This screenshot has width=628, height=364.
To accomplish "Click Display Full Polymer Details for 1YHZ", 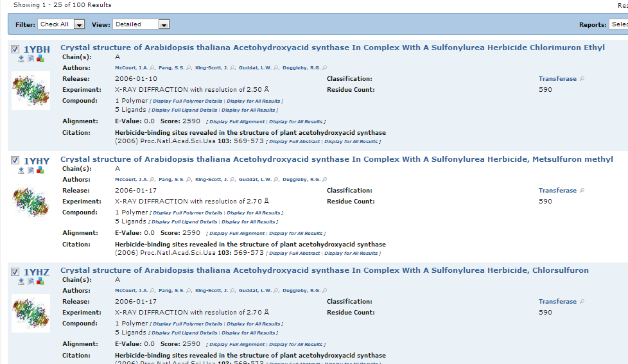I will 188,324.
